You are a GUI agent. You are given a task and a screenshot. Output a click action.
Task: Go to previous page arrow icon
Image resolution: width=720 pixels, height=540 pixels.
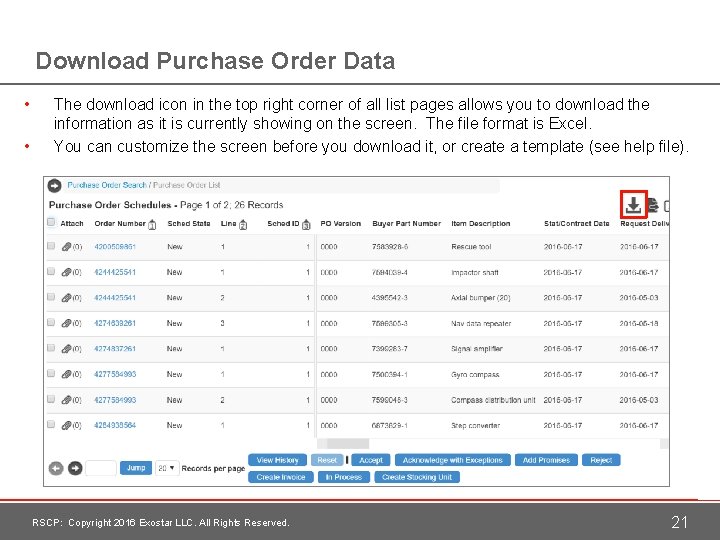pos(56,468)
